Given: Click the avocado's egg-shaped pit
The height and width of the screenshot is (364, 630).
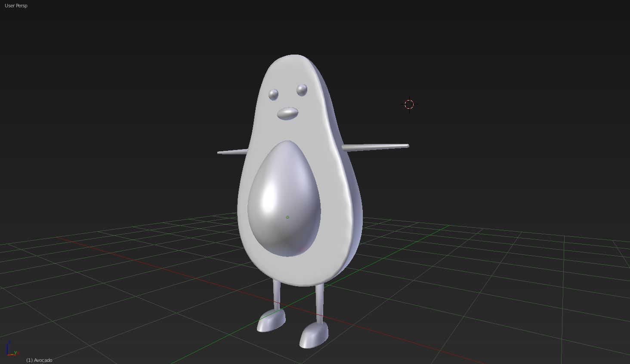Looking at the screenshot, I should [284, 198].
